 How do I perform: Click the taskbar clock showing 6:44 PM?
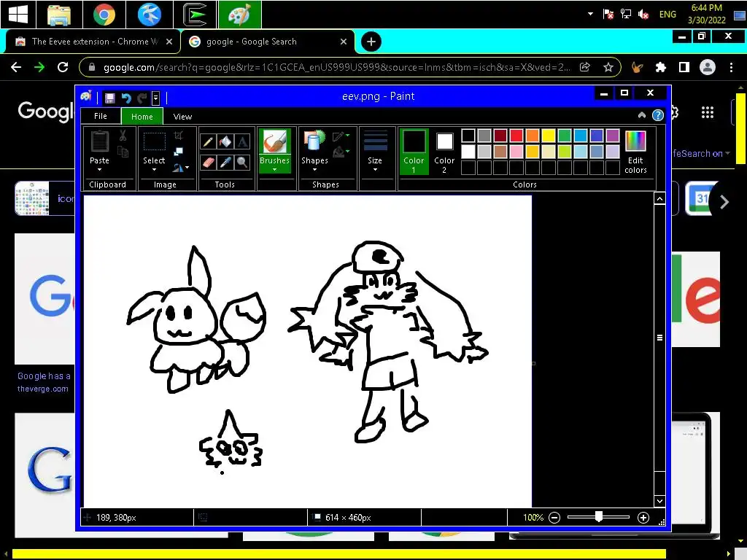(x=706, y=14)
